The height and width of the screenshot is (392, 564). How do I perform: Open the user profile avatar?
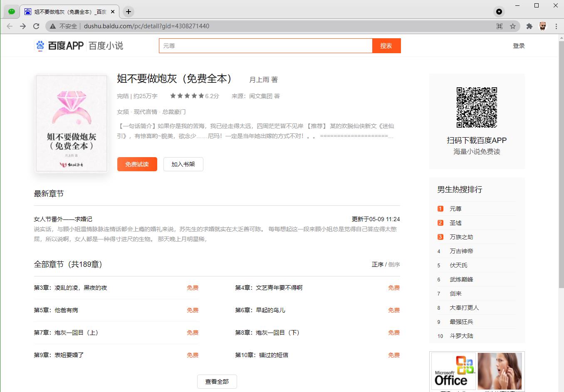(542, 26)
